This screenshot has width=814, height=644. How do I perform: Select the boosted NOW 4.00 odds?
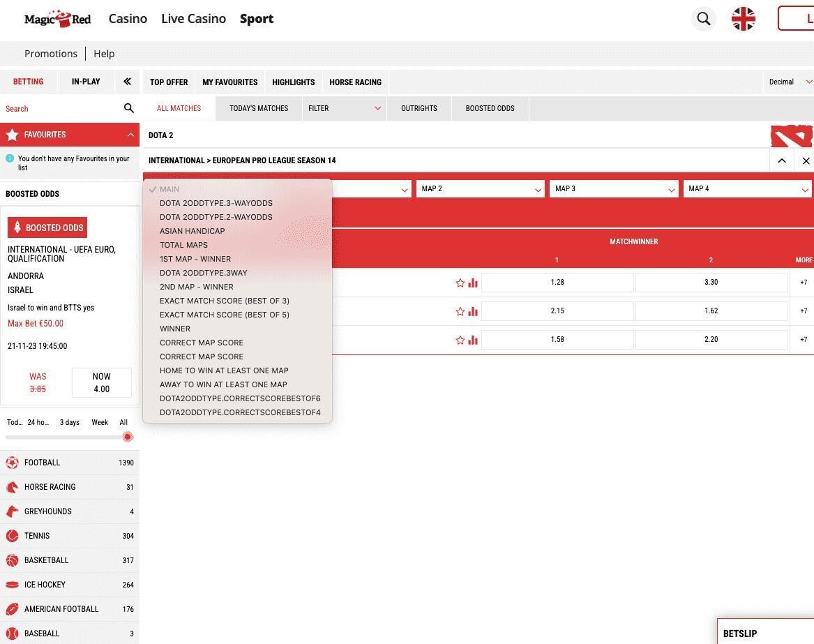click(101, 383)
